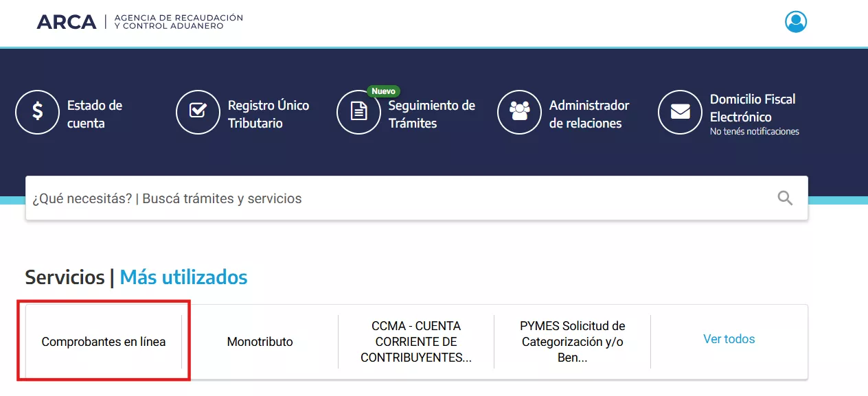Click the Administrador de relaciones people icon
Screen dimensions: 868x396
click(x=519, y=112)
